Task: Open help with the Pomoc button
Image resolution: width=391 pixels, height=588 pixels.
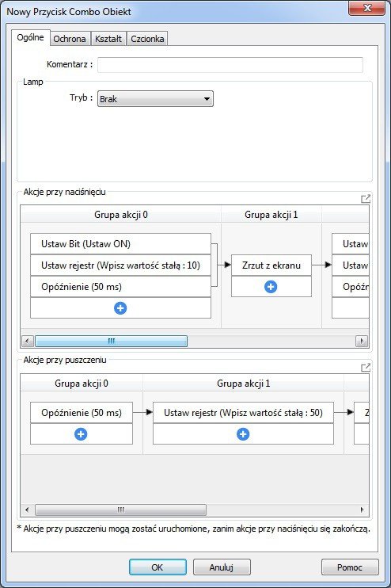Action: tap(350, 567)
